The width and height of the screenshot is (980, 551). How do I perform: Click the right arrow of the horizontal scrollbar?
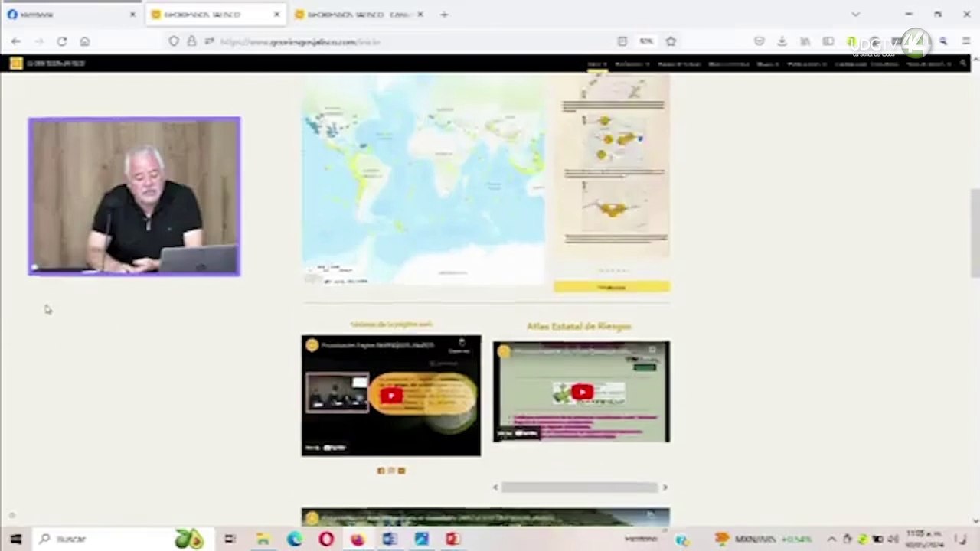coord(665,487)
